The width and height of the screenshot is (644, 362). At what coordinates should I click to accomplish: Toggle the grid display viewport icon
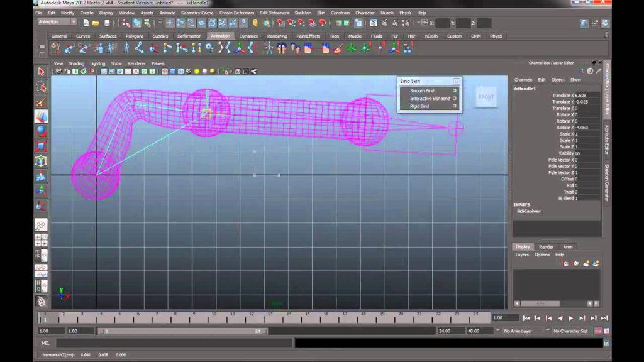pos(104,72)
